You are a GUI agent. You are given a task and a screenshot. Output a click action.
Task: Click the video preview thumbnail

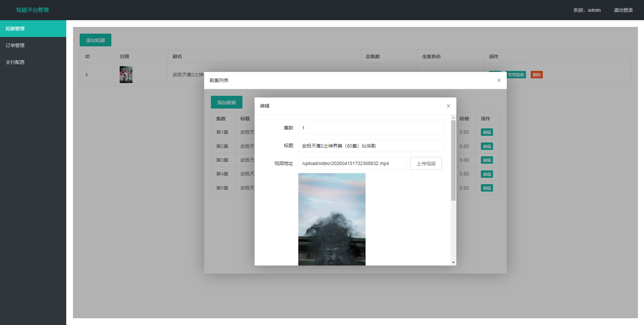332,219
